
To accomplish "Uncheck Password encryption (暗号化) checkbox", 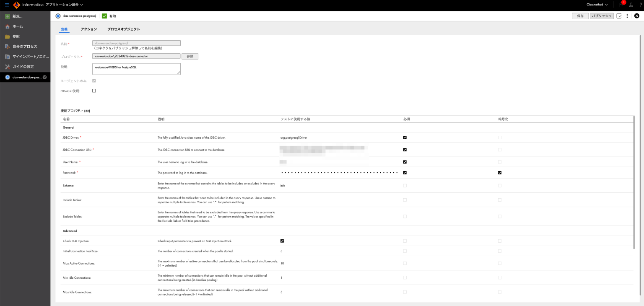I will point(499,172).
